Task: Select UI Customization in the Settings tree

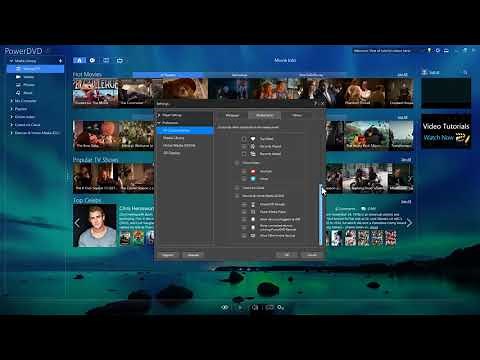Action: (x=185, y=130)
